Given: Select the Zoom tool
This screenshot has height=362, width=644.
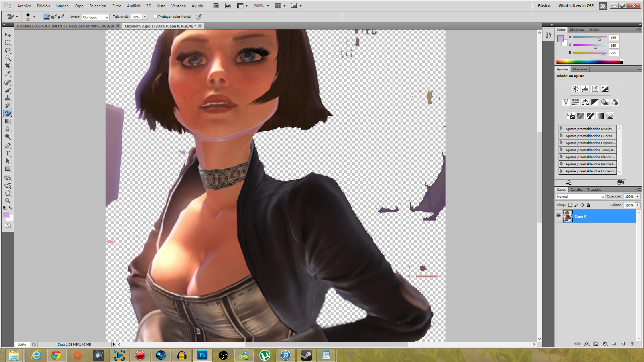Looking at the screenshot, I should (x=8, y=201).
